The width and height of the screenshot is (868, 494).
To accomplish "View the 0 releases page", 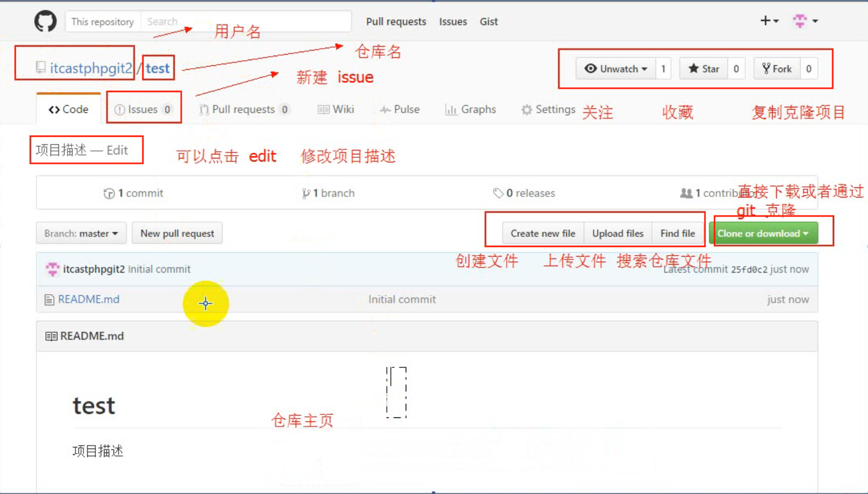I will point(524,193).
